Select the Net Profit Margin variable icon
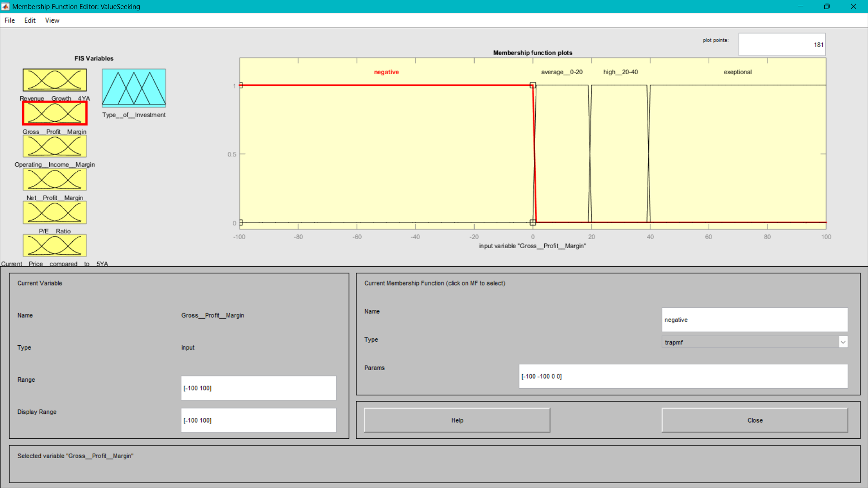This screenshot has height=488, width=868. click(x=55, y=179)
